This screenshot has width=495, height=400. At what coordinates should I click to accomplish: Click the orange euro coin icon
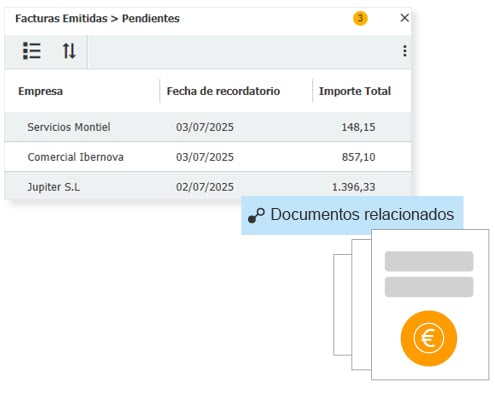pyautogui.click(x=429, y=338)
